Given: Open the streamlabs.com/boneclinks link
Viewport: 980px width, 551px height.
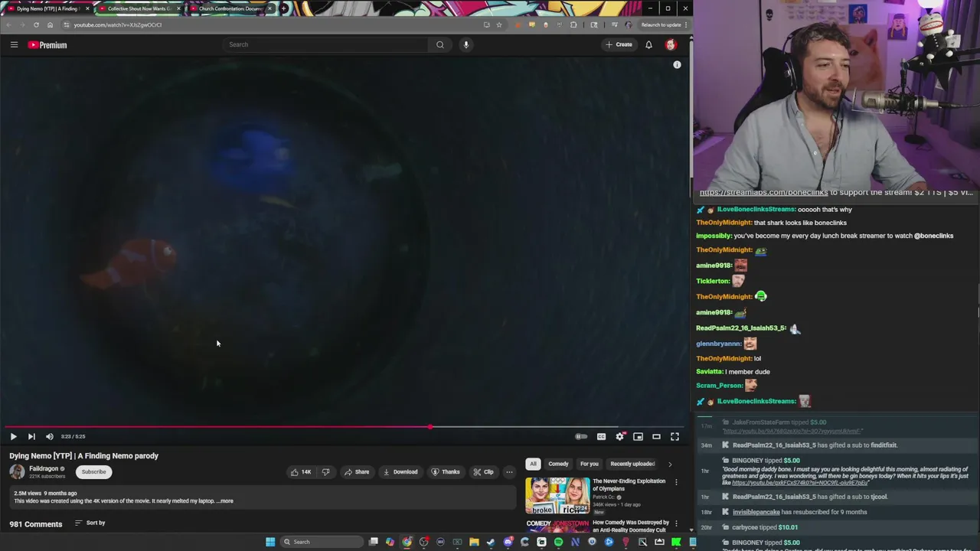Looking at the screenshot, I should 763,193.
